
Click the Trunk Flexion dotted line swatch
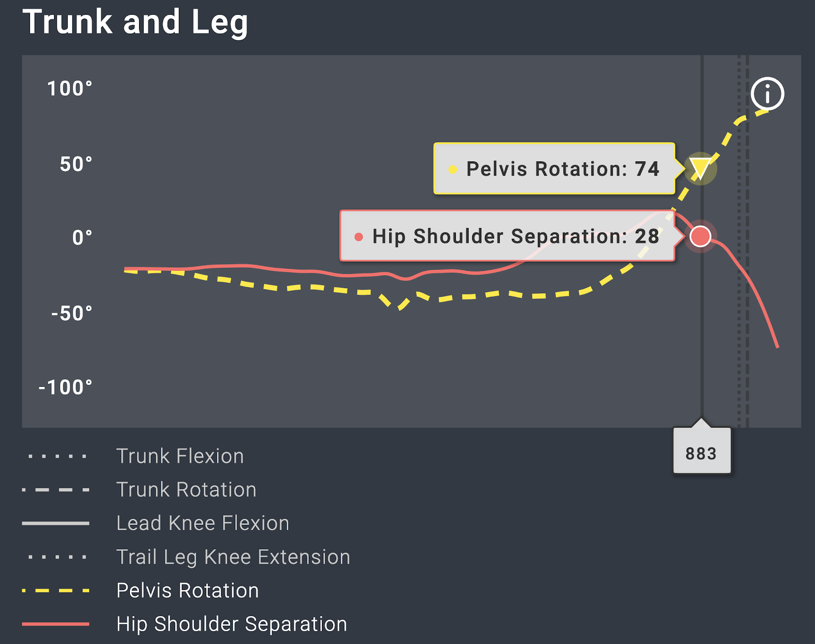(57, 456)
